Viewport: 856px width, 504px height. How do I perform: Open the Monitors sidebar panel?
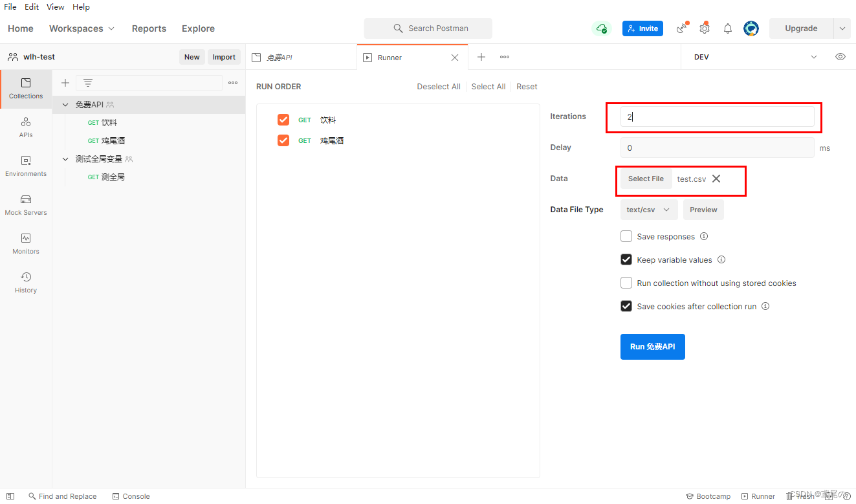point(26,244)
